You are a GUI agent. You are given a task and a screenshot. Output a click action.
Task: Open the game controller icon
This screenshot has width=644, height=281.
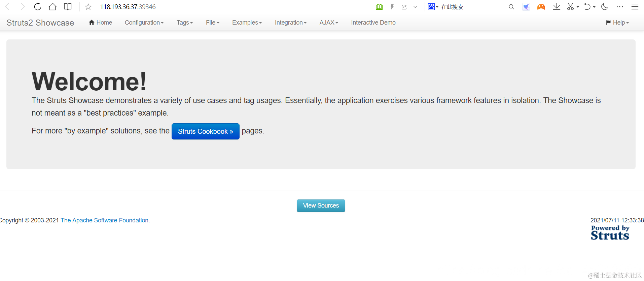[x=541, y=7]
